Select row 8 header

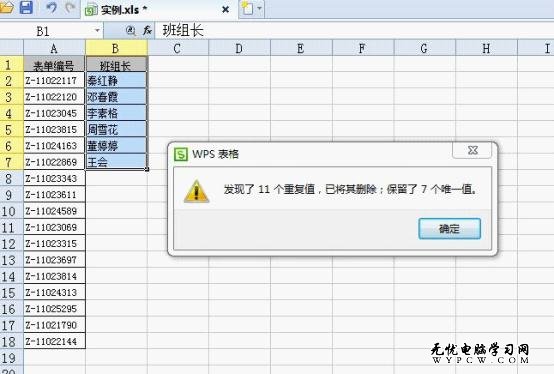pos(12,179)
